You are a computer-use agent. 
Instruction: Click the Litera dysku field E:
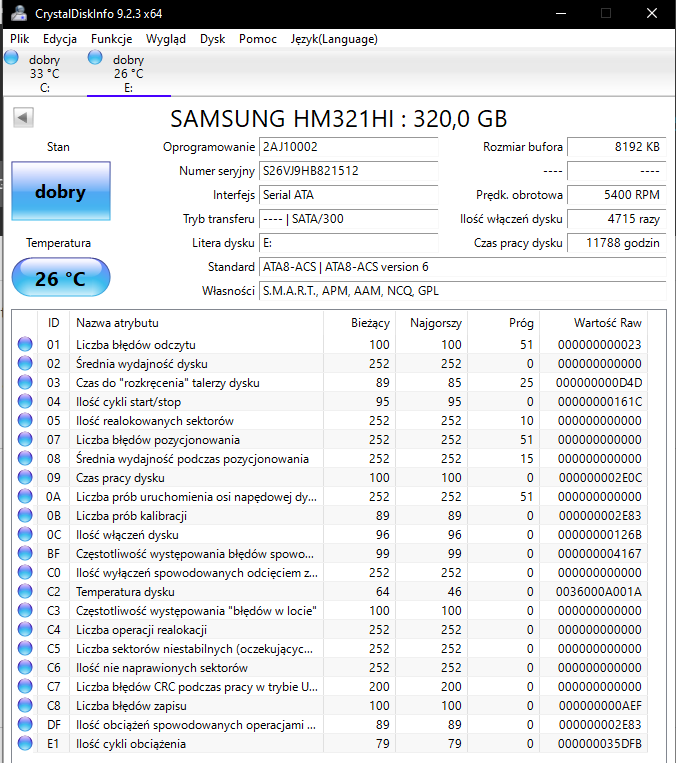[x=348, y=243]
